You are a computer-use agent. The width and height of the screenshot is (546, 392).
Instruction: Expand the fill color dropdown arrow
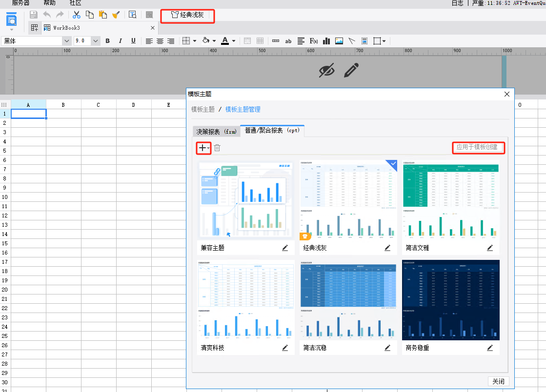pos(214,41)
